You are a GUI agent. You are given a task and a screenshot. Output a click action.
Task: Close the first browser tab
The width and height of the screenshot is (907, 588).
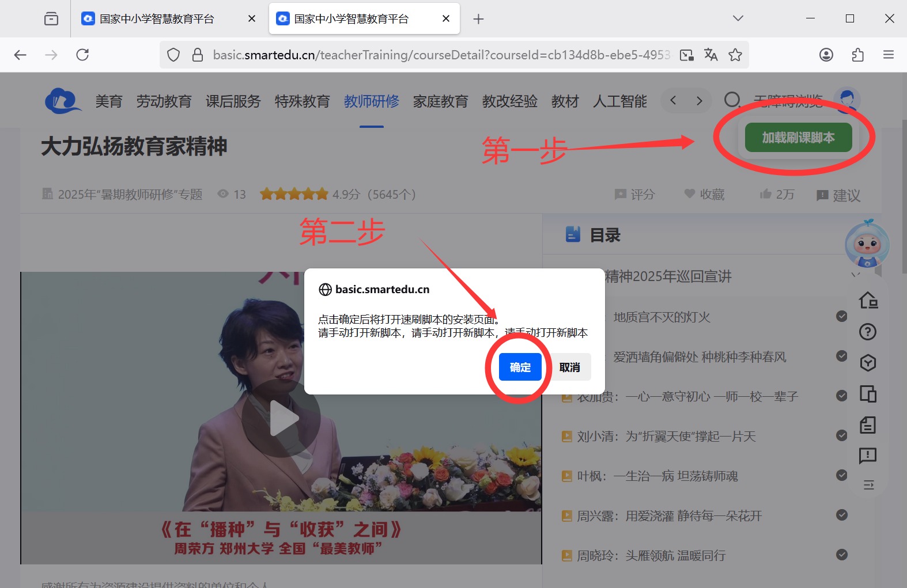(x=252, y=19)
